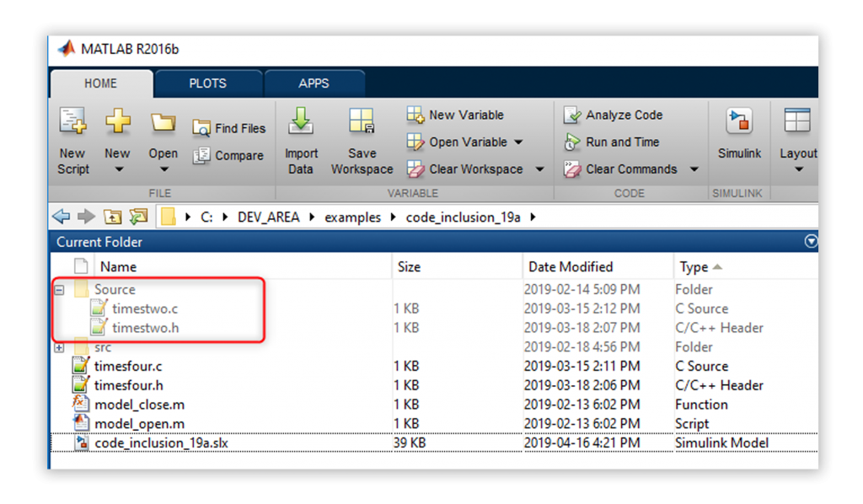Click the Run and Time icon

coord(572,142)
